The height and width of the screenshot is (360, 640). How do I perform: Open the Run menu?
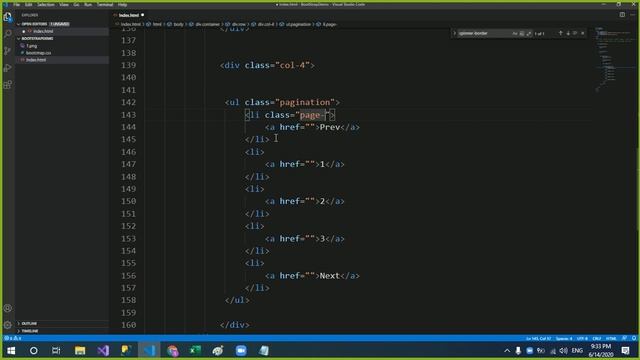tap(88, 4)
